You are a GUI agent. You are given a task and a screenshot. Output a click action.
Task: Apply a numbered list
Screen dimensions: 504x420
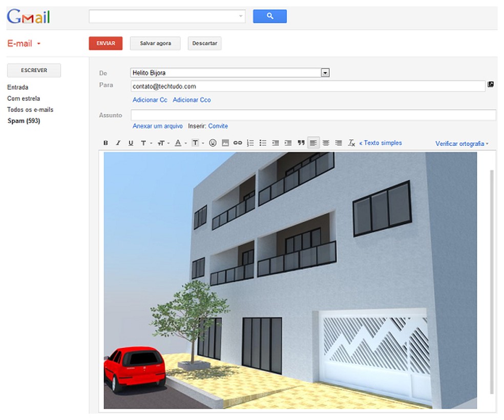(250, 143)
